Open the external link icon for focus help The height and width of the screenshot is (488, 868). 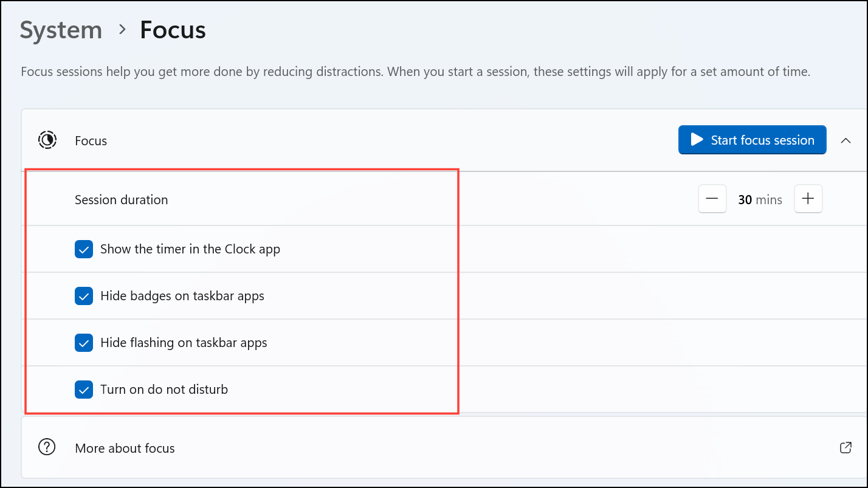(x=845, y=448)
